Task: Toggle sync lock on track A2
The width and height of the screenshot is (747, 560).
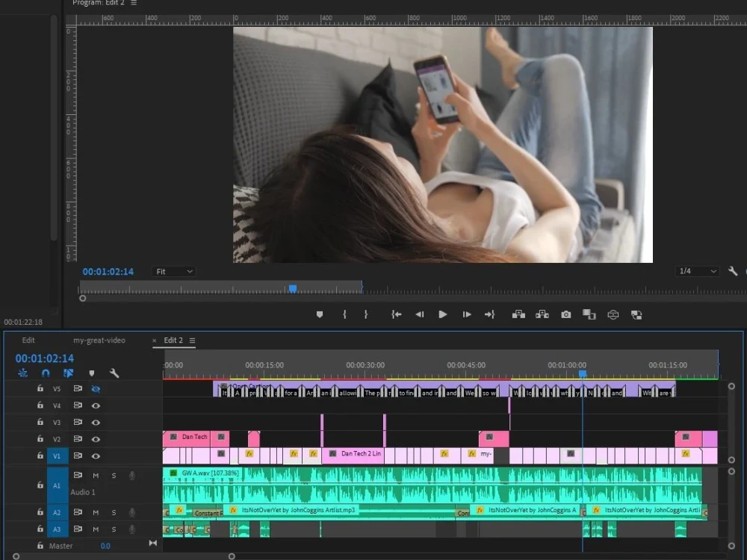Action: point(78,512)
